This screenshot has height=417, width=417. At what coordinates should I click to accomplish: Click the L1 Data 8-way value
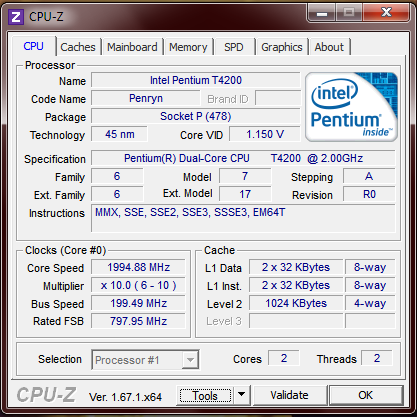pyautogui.click(x=370, y=267)
